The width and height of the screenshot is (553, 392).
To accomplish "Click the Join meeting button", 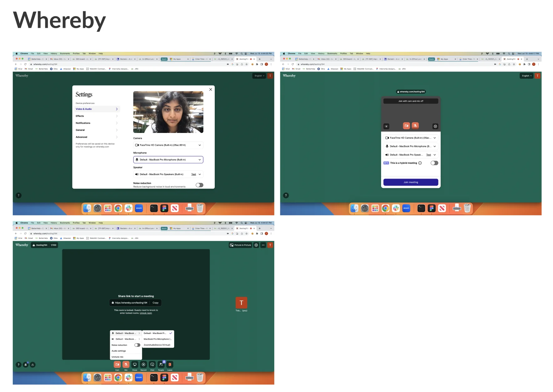I will click(x=411, y=182).
